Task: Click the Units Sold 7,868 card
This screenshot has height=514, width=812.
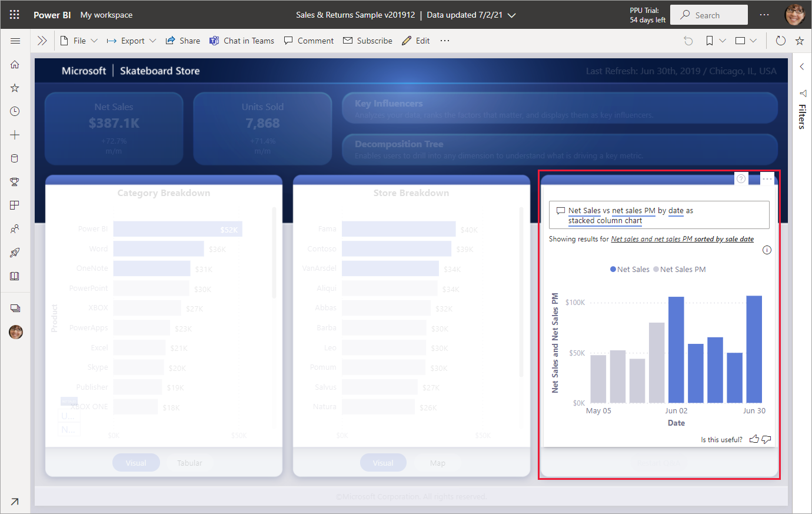Action: click(262, 128)
